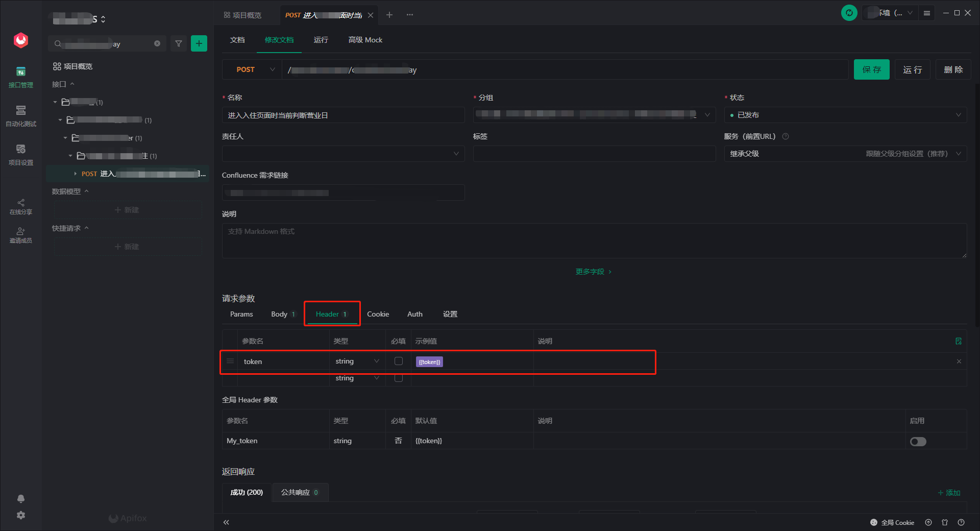The height and width of the screenshot is (531, 980).
Task: Open the settings gear in the sidebar
Action: tap(21, 515)
